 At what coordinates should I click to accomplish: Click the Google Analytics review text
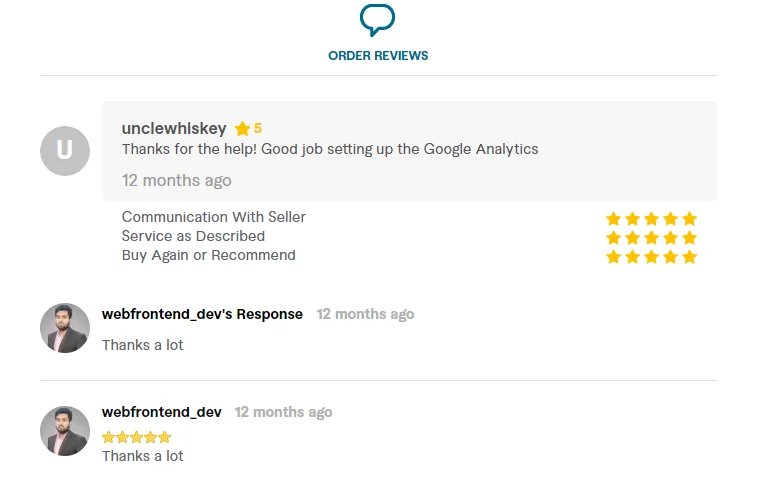[x=330, y=149]
